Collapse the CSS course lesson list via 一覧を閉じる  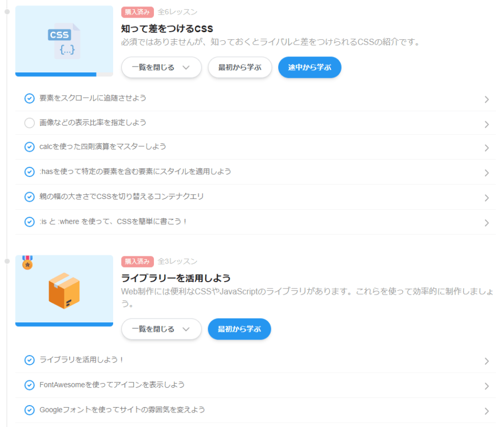click(161, 67)
